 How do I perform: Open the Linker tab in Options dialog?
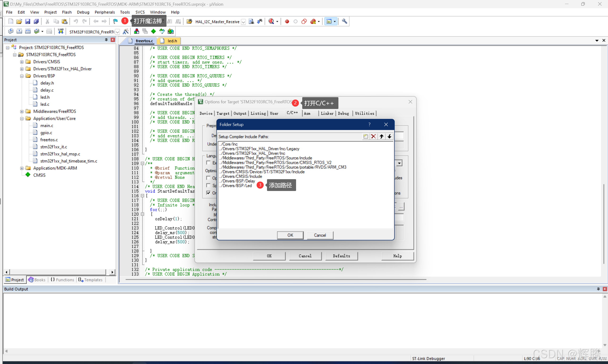327,113
